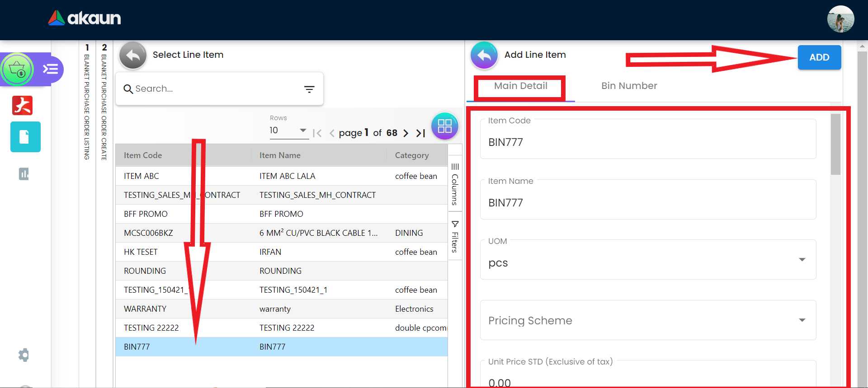Select the BFF PROMO row
Screen dimensions: 868x388
click(x=281, y=214)
